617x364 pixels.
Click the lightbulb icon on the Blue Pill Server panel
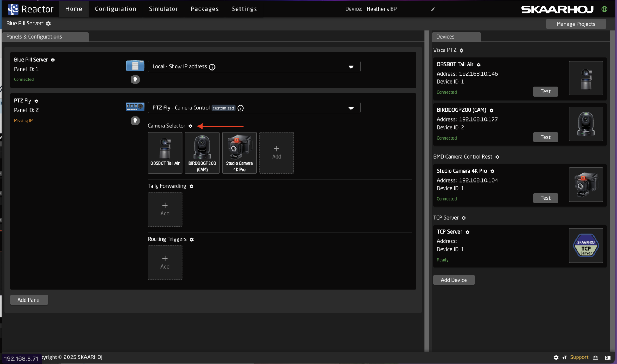click(135, 79)
